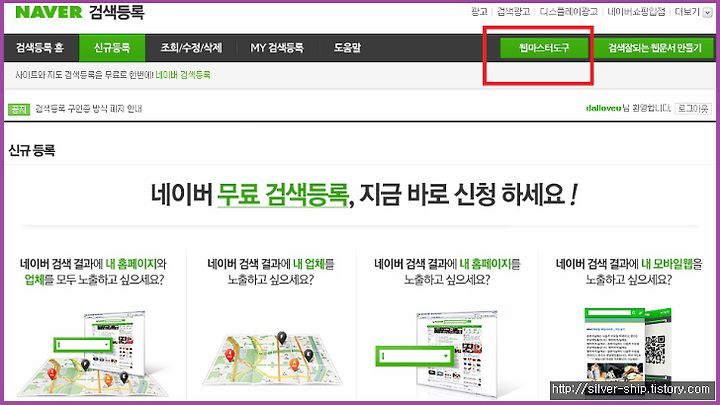Open the NAVER logo link
The height and width of the screenshot is (405, 720).
pos(49,12)
